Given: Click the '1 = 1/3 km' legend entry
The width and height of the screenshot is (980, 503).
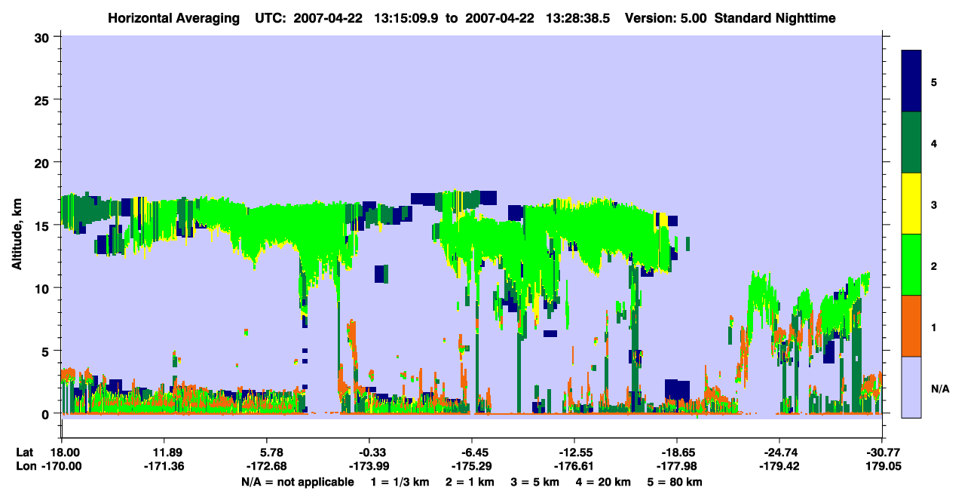Looking at the screenshot, I should [x=400, y=481].
